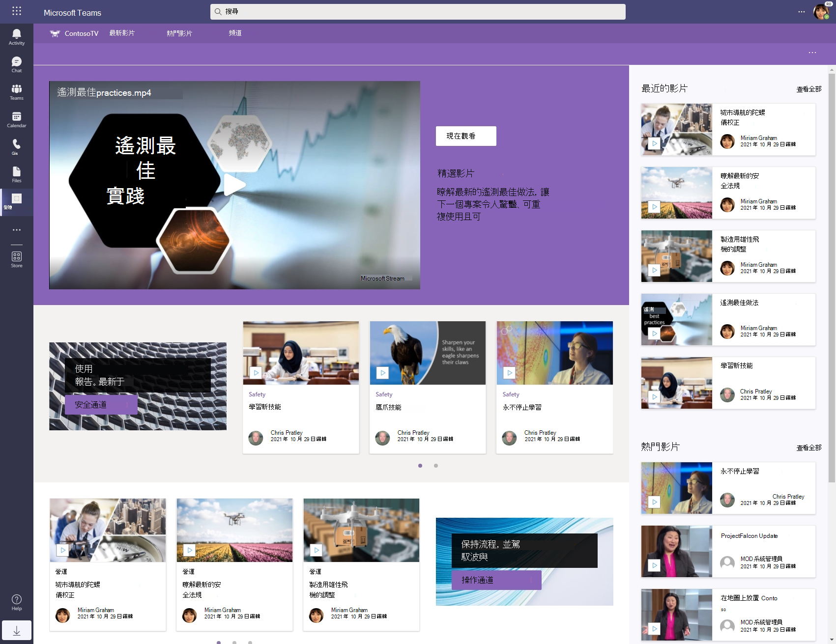Open the app launcher waffle icon
The image size is (836, 644).
(x=16, y=11)
